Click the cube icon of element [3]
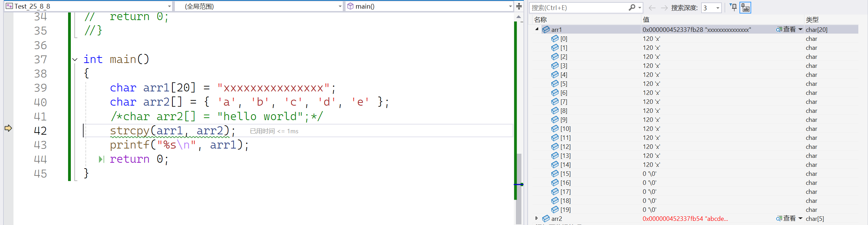 555,65
